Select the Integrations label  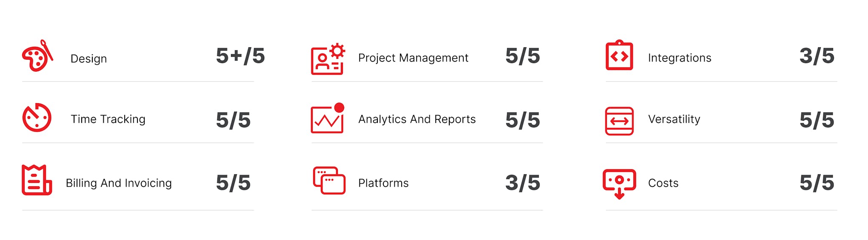(680, 58)
